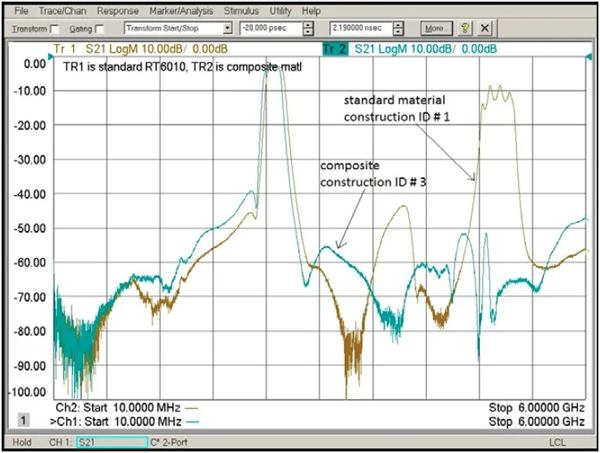
Task: Click the CH 1: status bar label
Action: (60, 443)
